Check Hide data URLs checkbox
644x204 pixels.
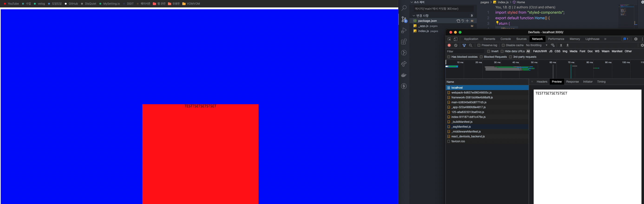pyautogui.click(x=502, y=52)
